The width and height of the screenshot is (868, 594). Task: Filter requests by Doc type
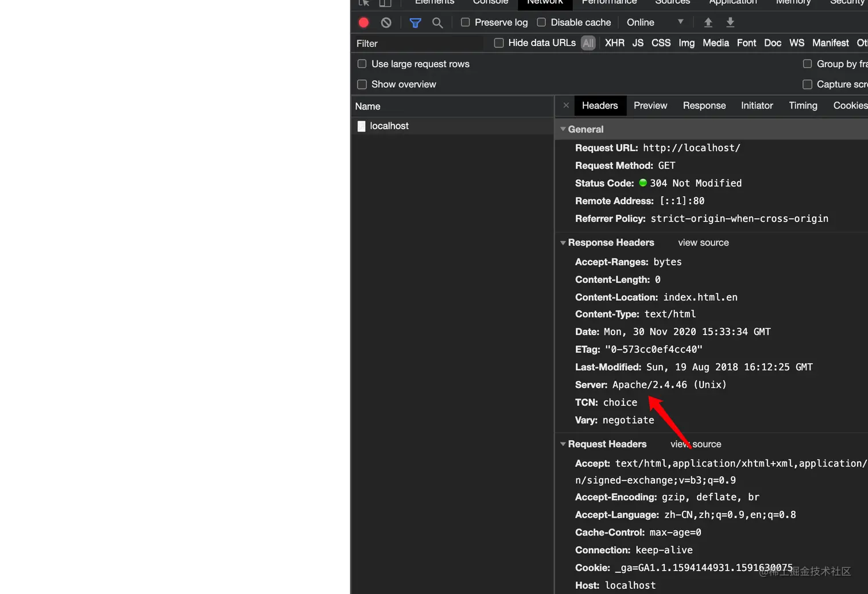[x=773, y=43]
